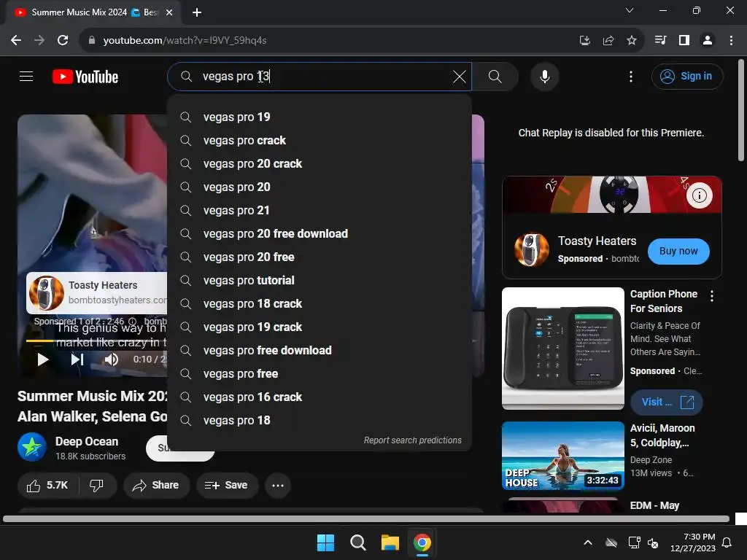Select suggestion vegas pro 20 crack

pyautogui.click(x=320, y=164)
